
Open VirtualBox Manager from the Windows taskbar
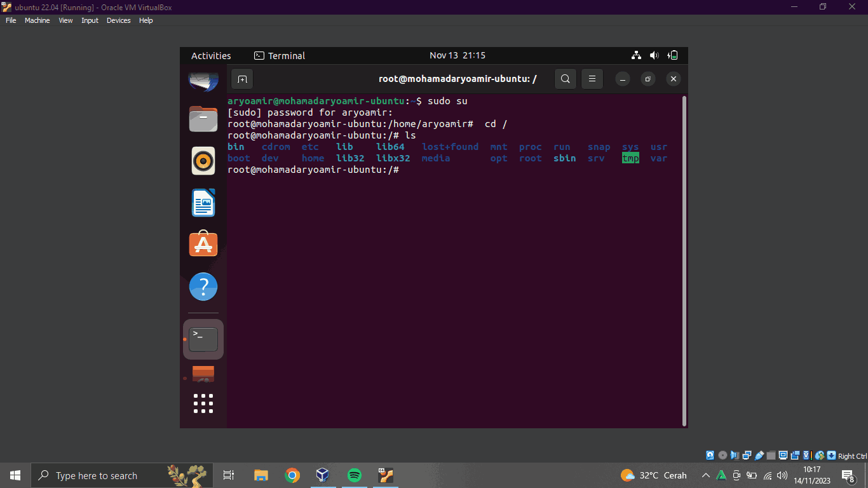point(323,475)
